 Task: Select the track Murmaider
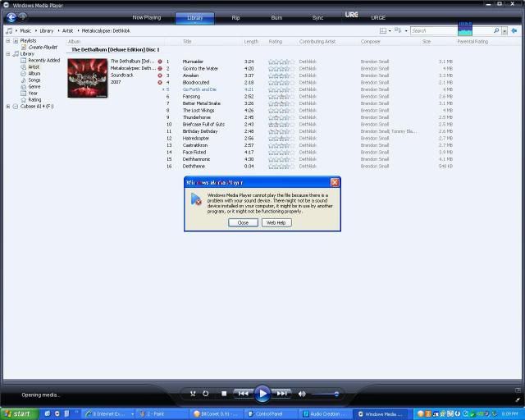pyautogui.click(x=193, y=62)
